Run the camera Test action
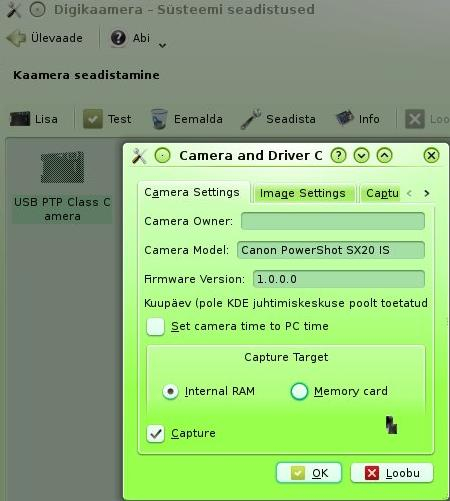This screenshot has width=450, height=501. pyautogui.click(x=107, y=119)
